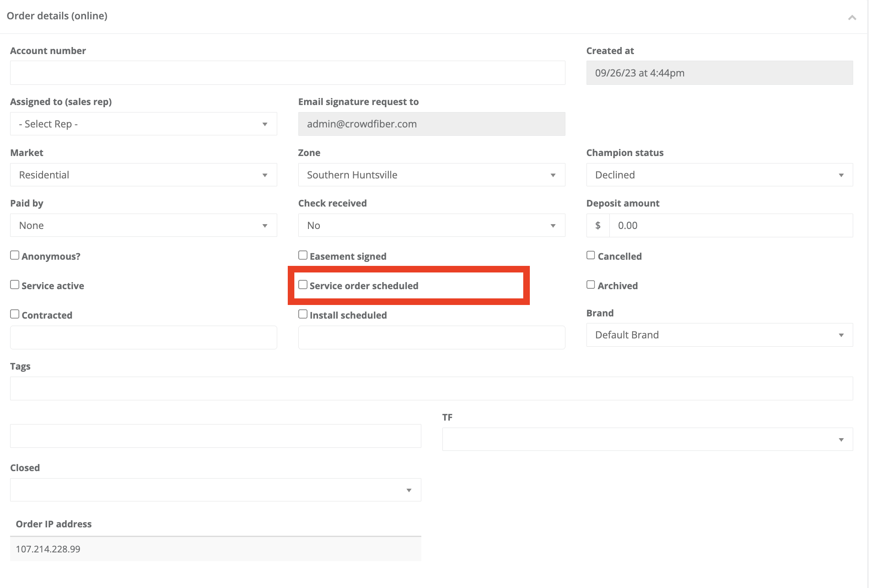The height and width of the screenshot is (588, 869).
Task: Toggle the Service active checkbox
Action: point(15,285)
